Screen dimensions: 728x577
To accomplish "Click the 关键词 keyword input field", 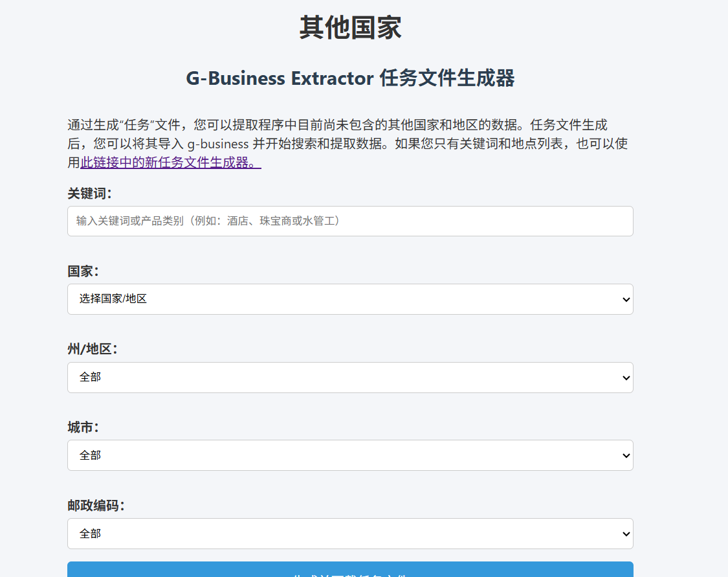I will (350, 221).
